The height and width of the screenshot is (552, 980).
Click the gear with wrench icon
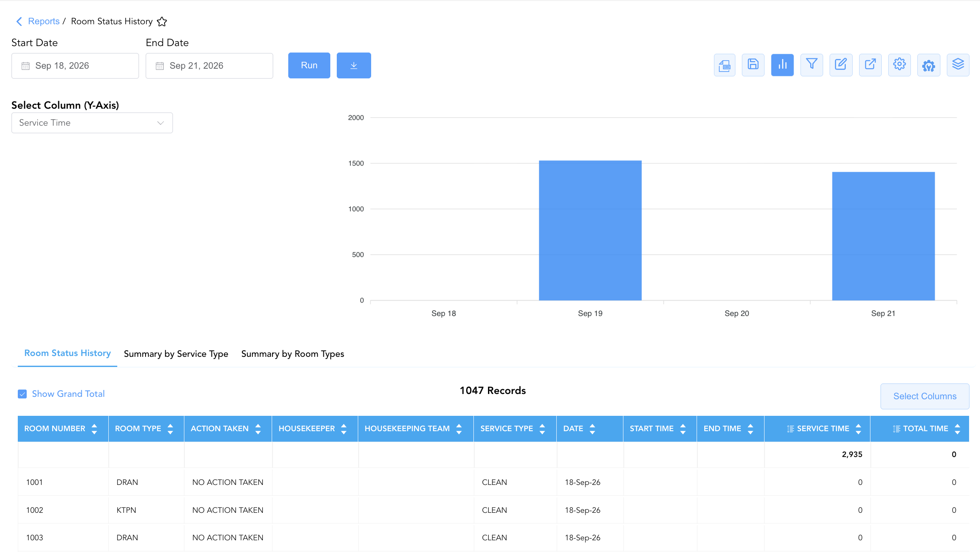coord(929,65)
